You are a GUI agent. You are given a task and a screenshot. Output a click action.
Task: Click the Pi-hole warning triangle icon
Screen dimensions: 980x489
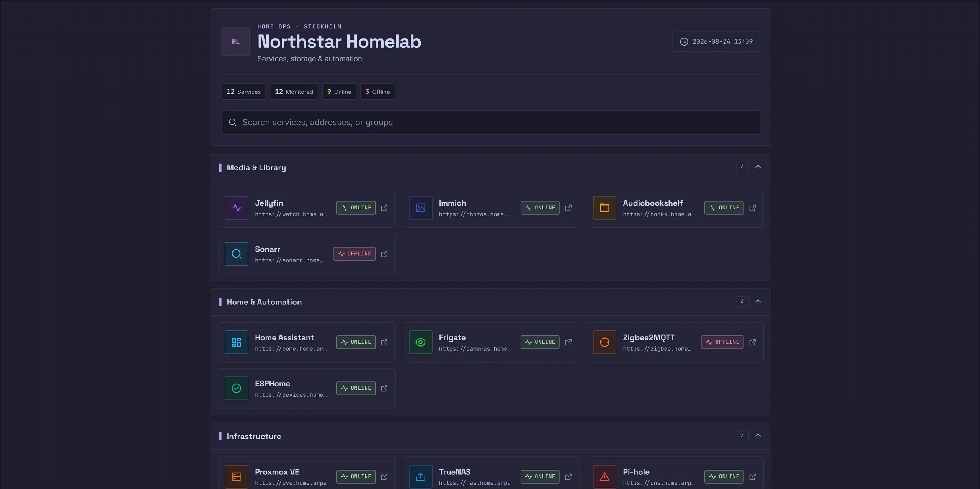tap(604, 477)
